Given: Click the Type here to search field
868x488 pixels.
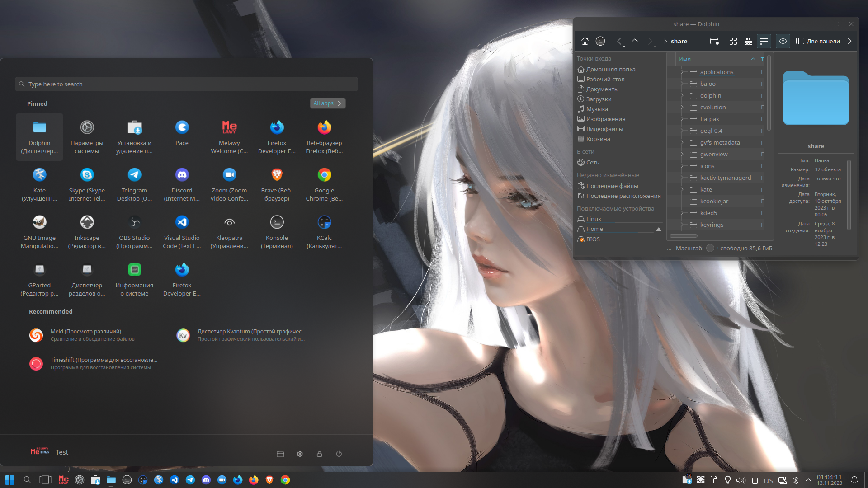Looking at the screenshot, I should (186, 84).
